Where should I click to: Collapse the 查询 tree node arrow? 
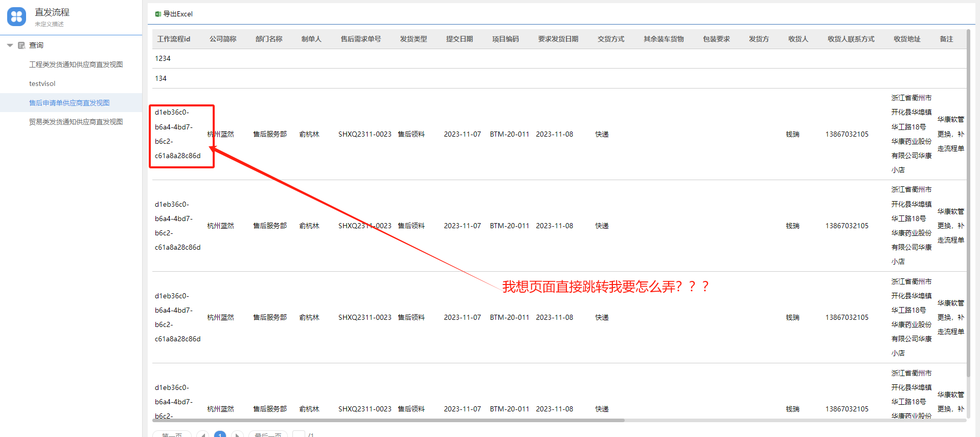pyautogui.click(x=10, y=46)
